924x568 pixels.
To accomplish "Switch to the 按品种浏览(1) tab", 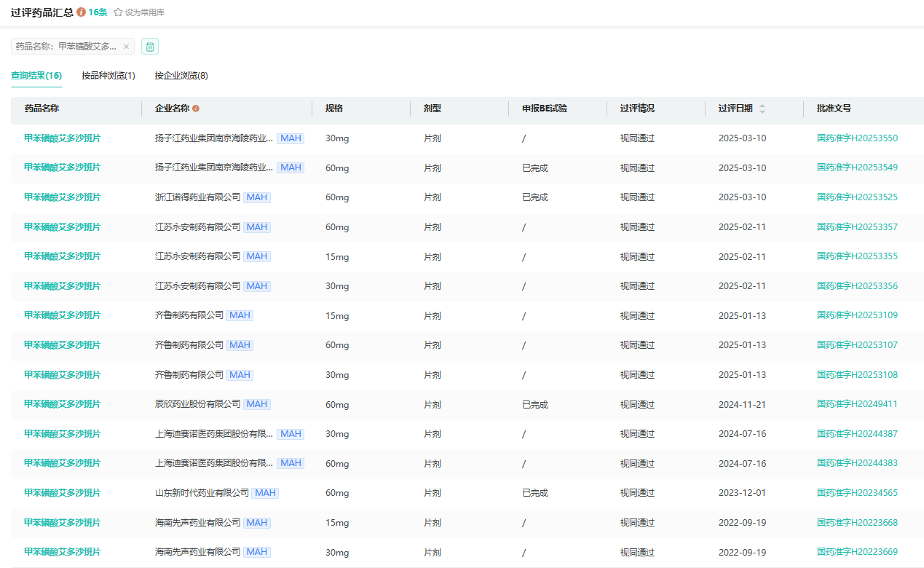I will tap(108, 76).
